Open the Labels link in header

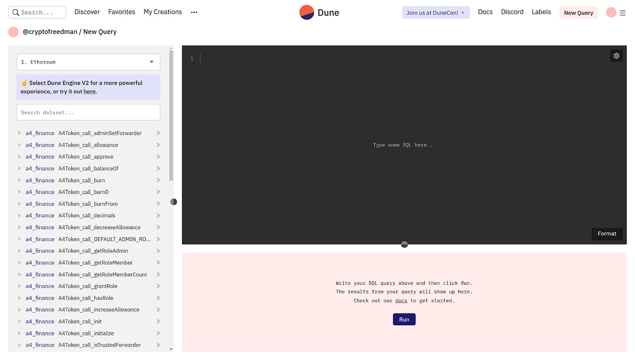click(x=542, y=12)
